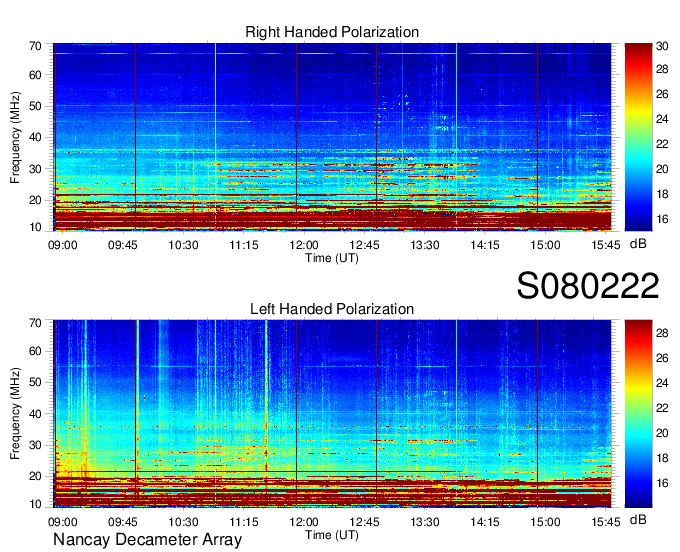680x552 pixels.
Task: Click the "Right Handed Polarization" title
Action: pyautogui.click(x=332, y=32)
